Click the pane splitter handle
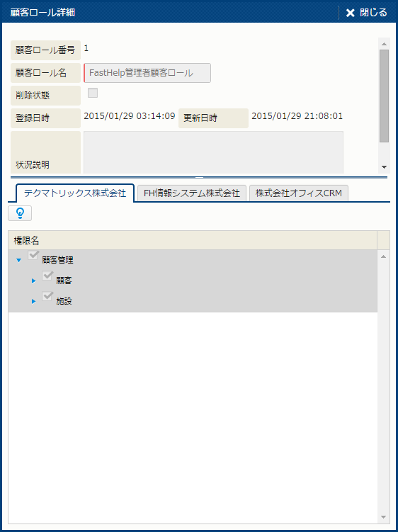The image size is (398, 532). pos(200,177)
